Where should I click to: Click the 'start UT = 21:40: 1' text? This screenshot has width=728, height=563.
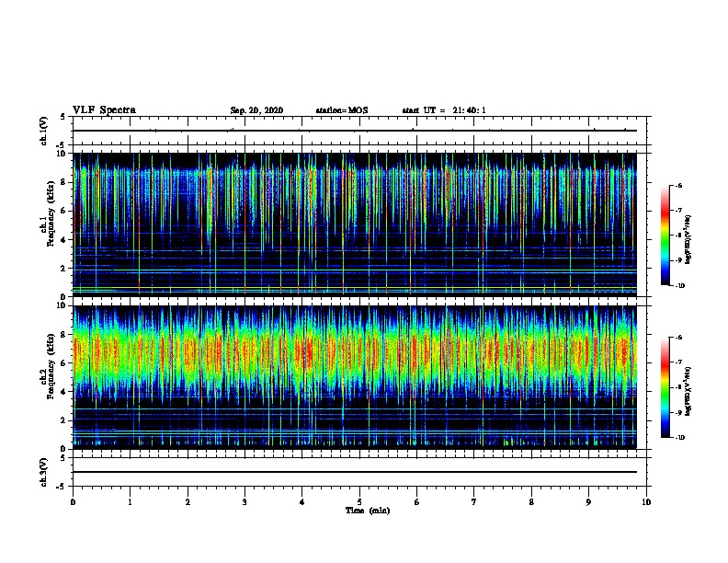click(x=444, y=110)
